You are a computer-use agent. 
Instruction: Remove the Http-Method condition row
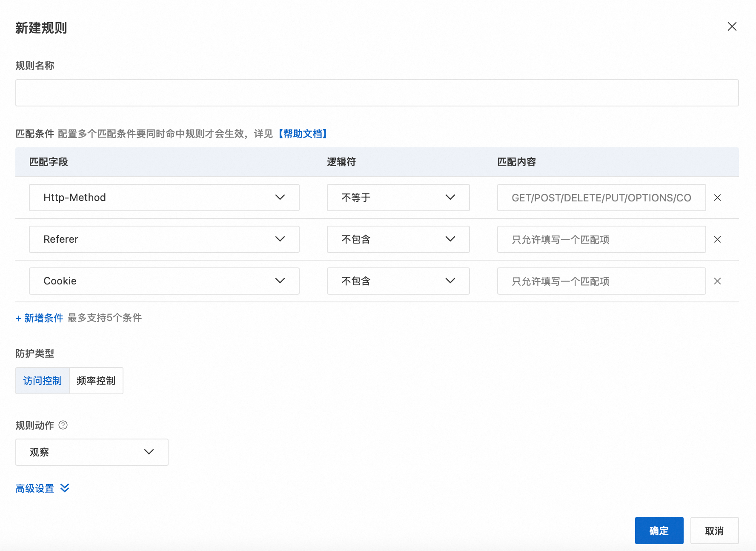pos(717,198)
